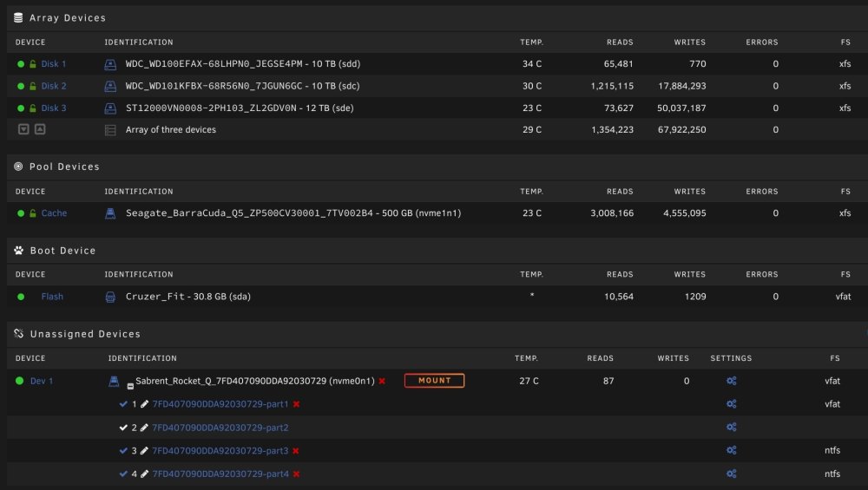Viewport: 868px width, 490px height.
Task: Select the Disk 3 writes value 50,037,187
Action: coord(681,108)
